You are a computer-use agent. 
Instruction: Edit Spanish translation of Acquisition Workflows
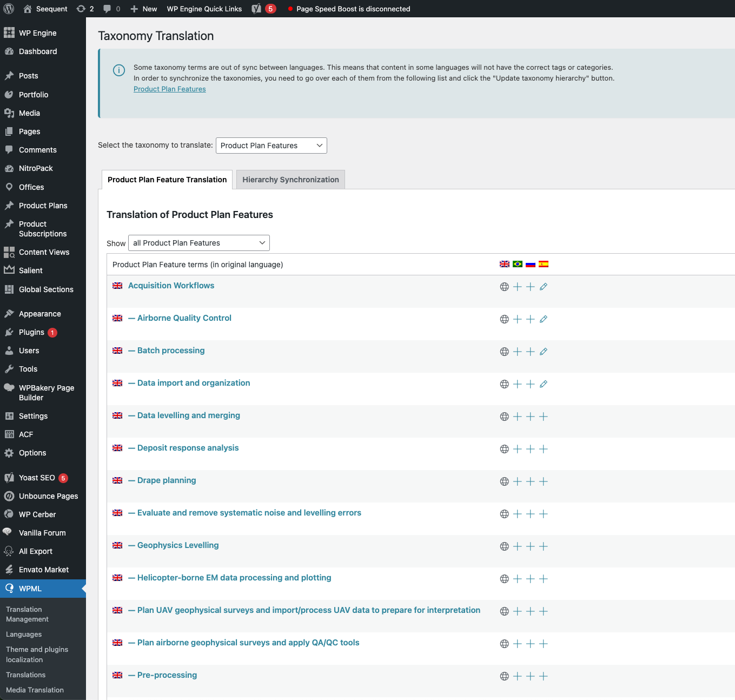tap(544, 287)
